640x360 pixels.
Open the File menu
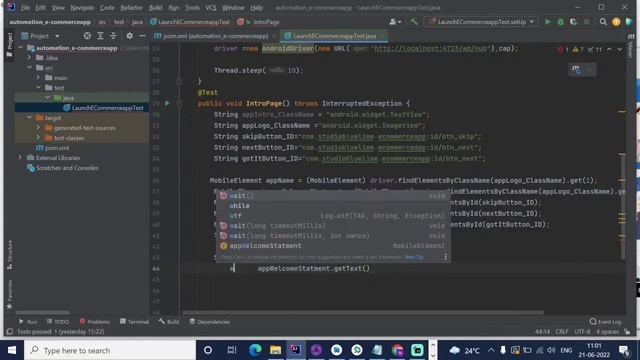25,7
